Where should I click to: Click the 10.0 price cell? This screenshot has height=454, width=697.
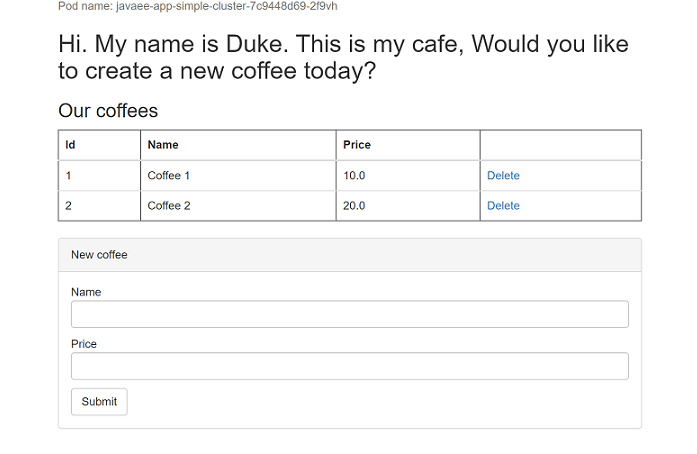(355, 176)
